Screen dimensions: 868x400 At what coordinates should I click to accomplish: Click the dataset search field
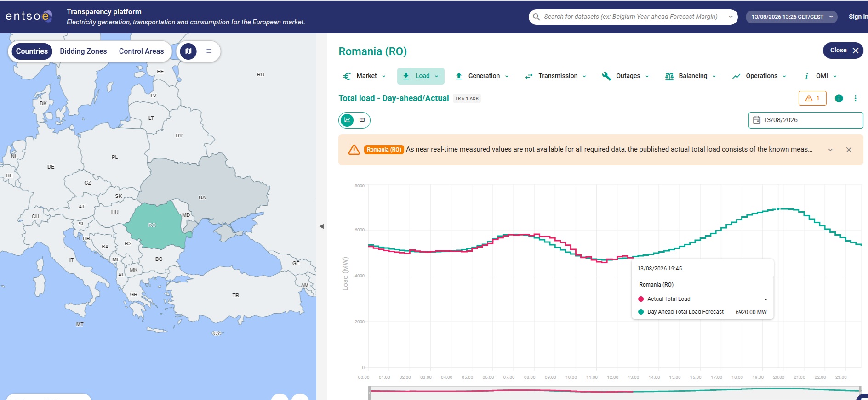tap(633, 17)
